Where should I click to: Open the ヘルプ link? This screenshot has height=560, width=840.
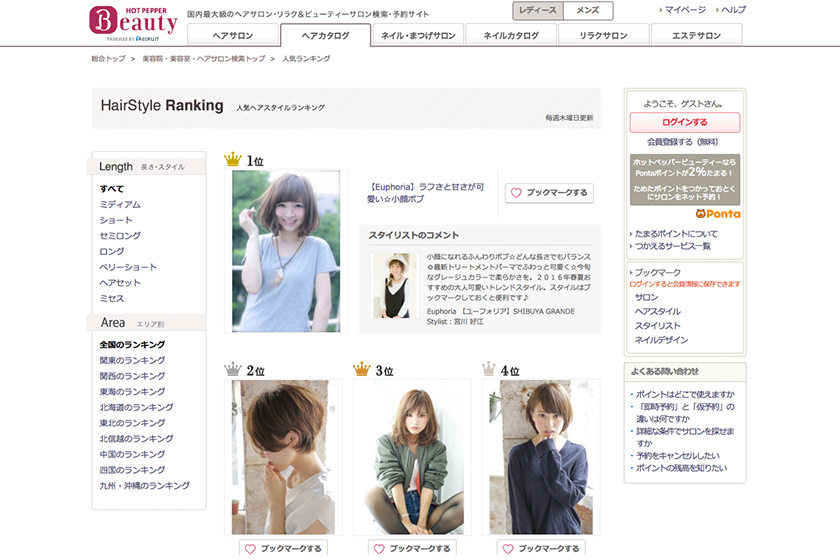coord(733,10)
